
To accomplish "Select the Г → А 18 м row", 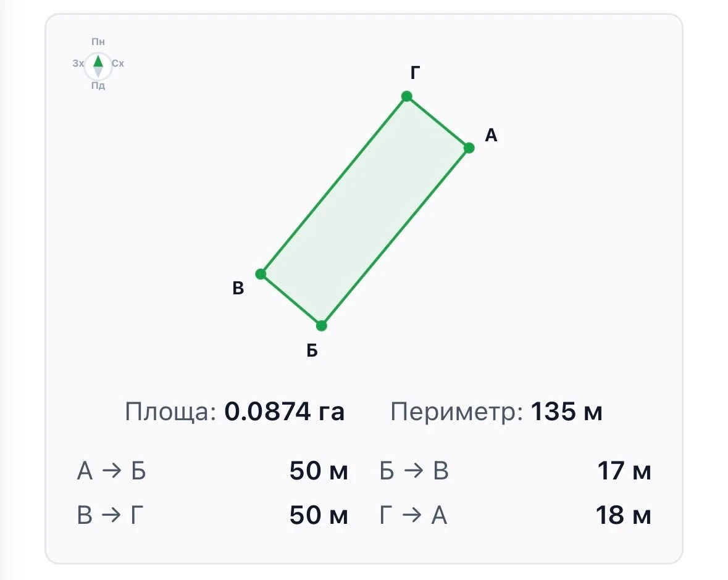I will tap(516, 515).
